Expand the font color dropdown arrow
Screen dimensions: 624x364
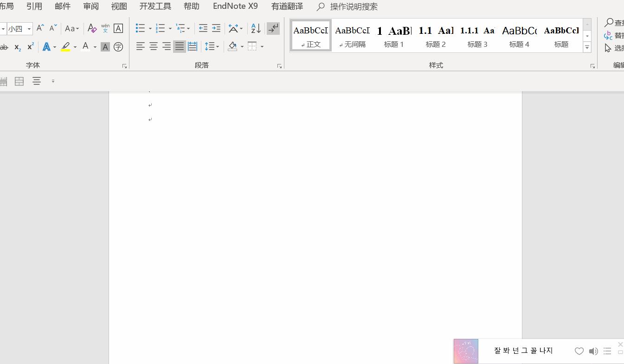pyautogui.click(x=95, y=47)
